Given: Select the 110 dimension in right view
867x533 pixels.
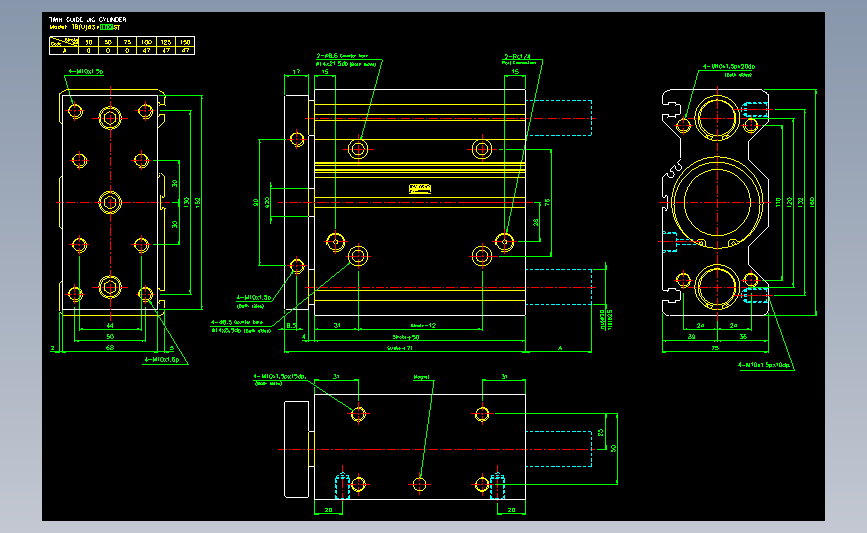Looking at the screenshot, I should click(779, 202).
